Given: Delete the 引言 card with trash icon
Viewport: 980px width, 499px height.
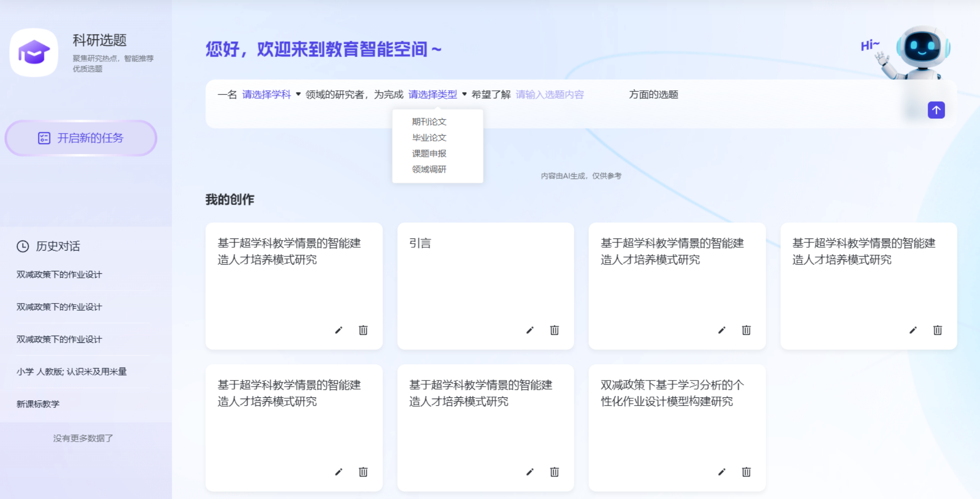Looking at the screenshot, I should 554,330.
